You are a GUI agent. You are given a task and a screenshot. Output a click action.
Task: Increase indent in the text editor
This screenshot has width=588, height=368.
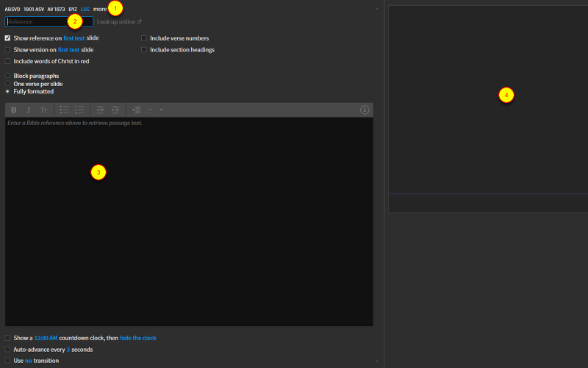click(115, 110)
